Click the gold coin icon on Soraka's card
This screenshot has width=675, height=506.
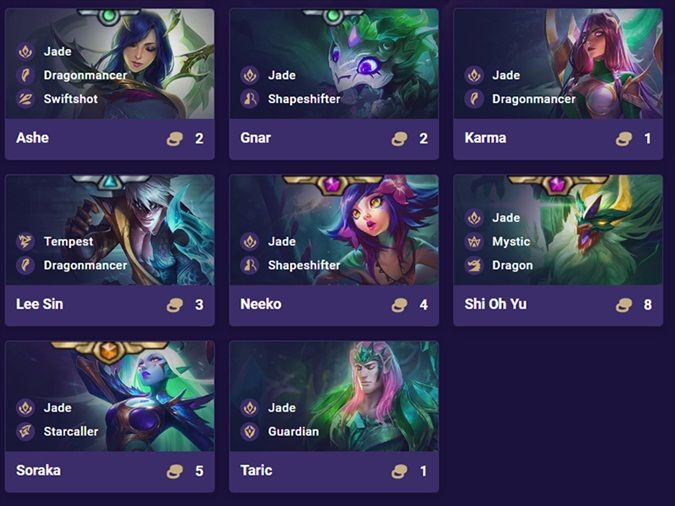(175, 471)
